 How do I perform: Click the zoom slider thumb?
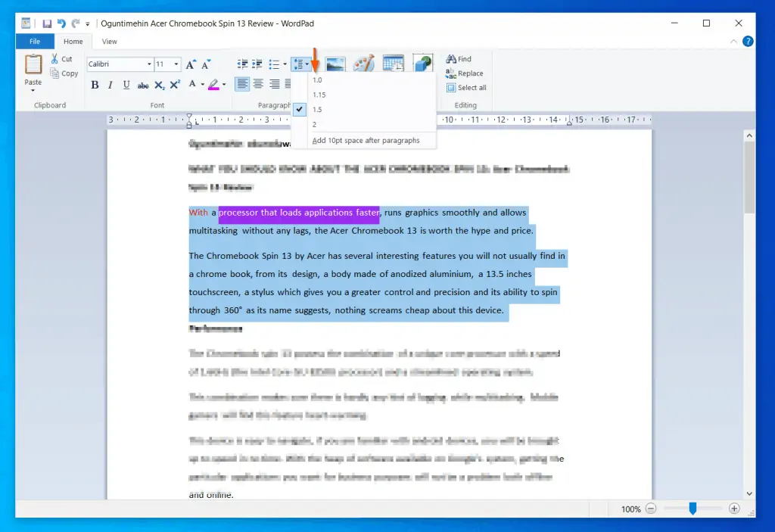[692, 509]
